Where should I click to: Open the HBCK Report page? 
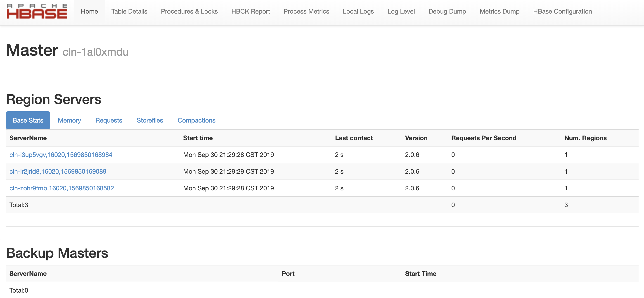click(x=251, y=11)
